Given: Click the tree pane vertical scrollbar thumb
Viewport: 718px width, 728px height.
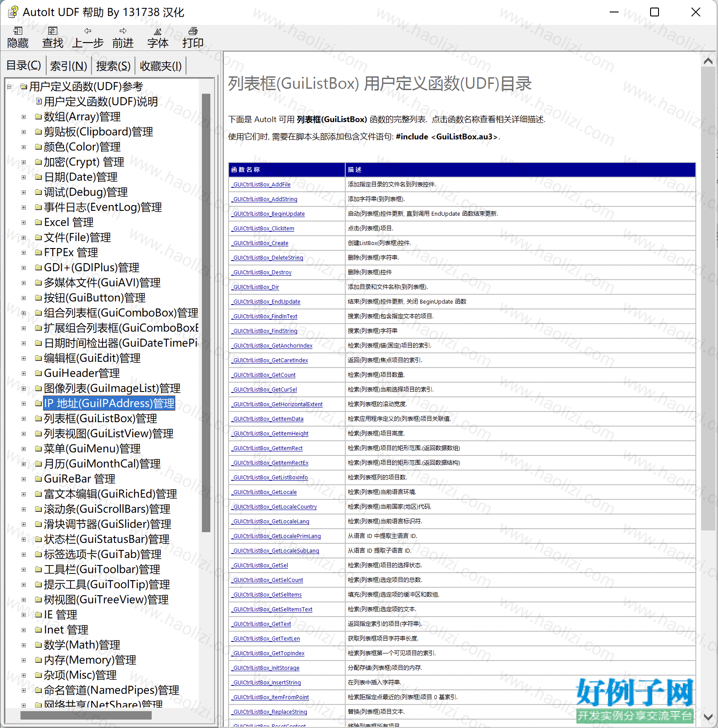Looking at the screenshot, I should 206,313.
